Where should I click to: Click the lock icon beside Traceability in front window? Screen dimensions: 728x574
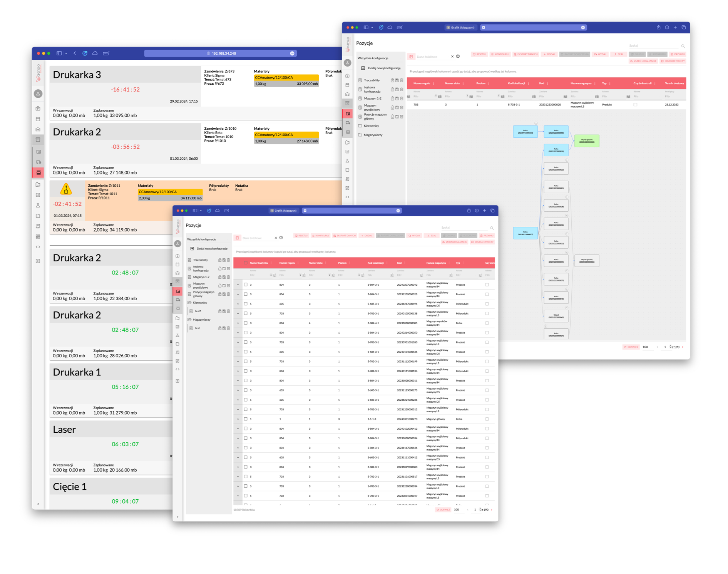tap(219, 260)
